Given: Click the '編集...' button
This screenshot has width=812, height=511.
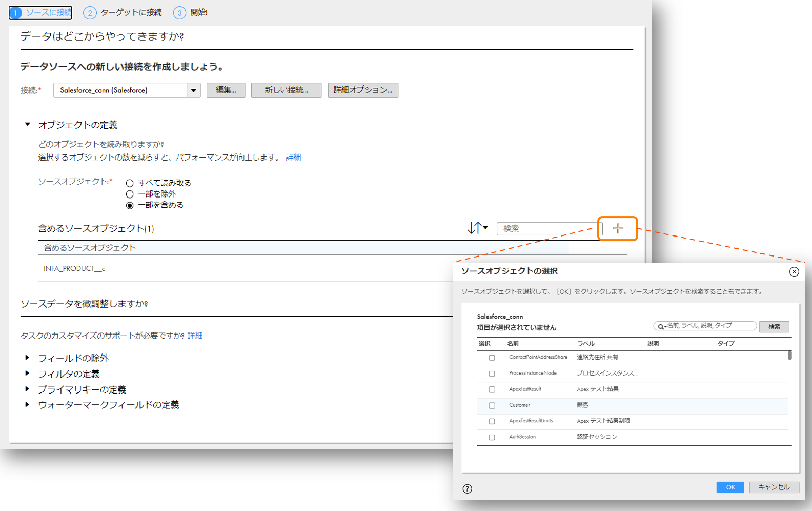Looking at the screenshot, I should click(x=226, y=90).
